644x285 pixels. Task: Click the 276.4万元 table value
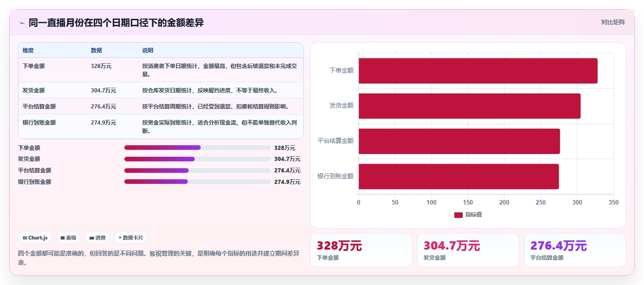(104, 107)
